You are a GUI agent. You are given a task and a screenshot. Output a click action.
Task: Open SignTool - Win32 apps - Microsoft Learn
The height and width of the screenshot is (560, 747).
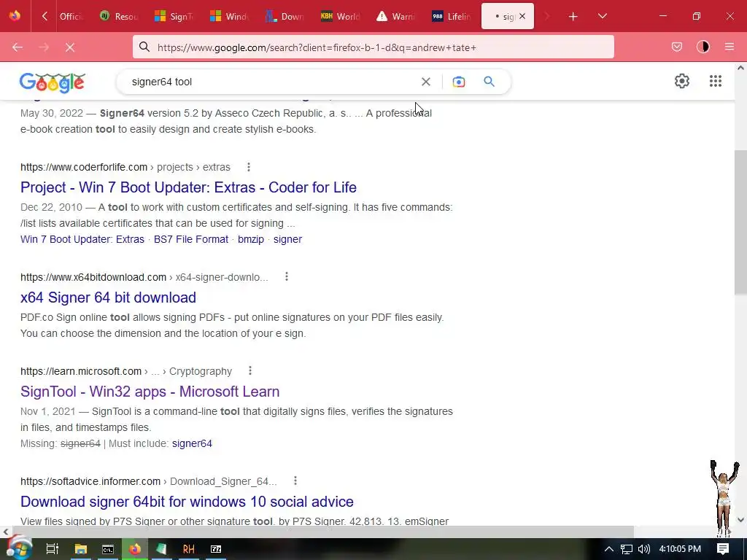(x=150, y=392)
